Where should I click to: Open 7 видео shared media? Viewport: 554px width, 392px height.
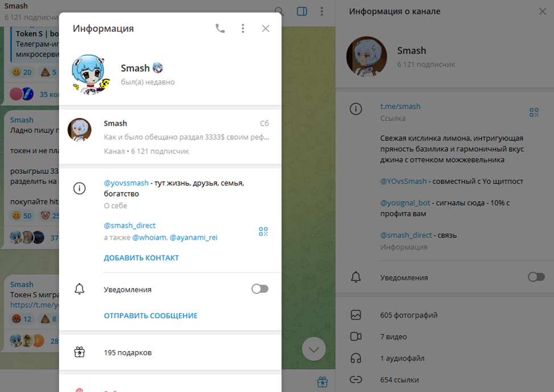(x=444, y=336)
